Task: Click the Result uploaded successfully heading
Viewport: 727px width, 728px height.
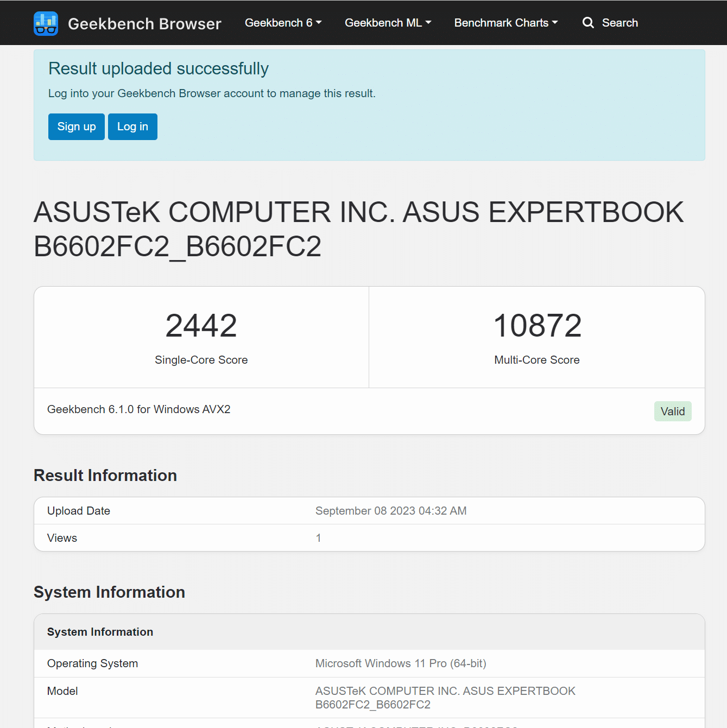Action: click(x=159, y=69)
